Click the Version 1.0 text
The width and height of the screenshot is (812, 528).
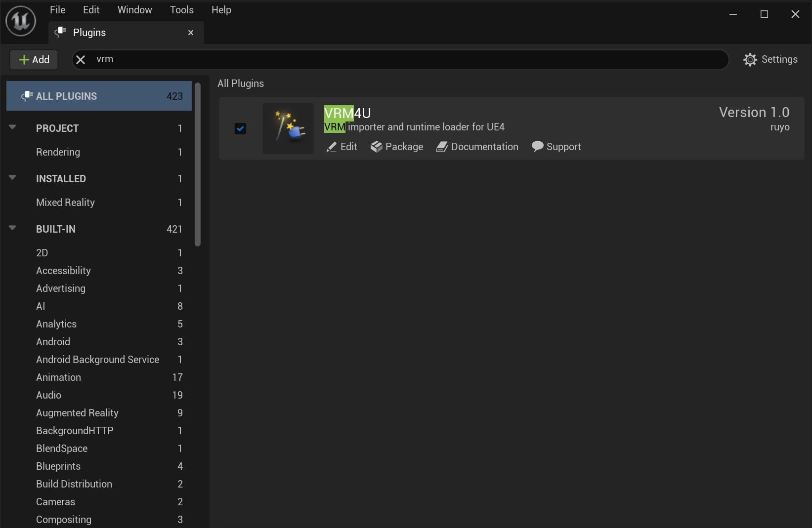point(754,112)
